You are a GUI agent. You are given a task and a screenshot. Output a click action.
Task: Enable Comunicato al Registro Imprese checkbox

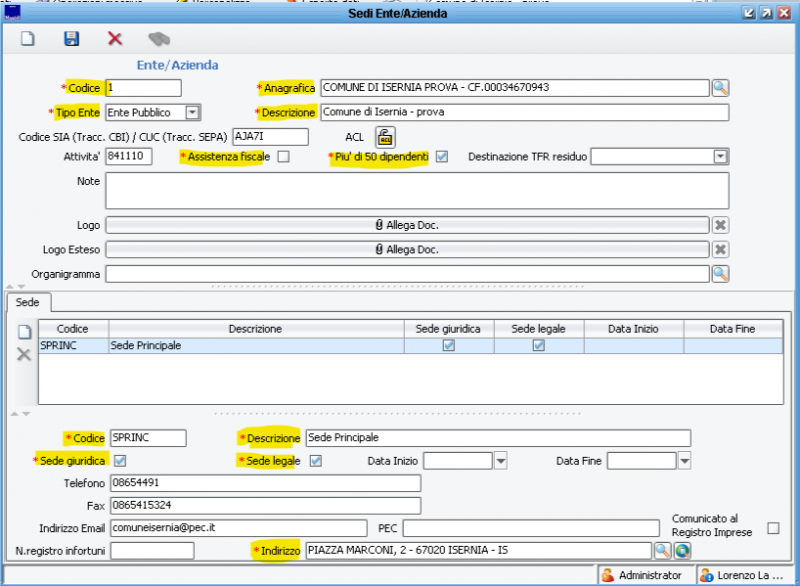(x=772, y=528)
